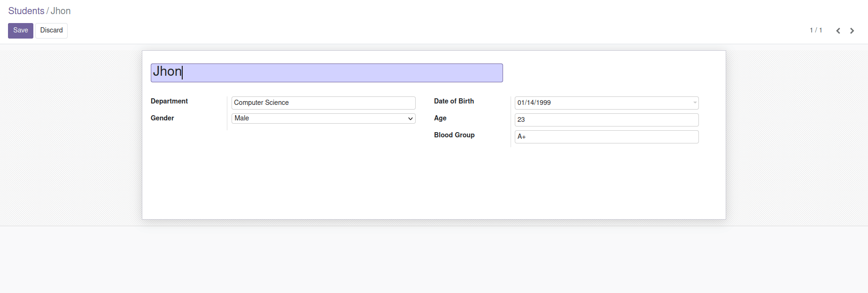Click the Age label
The image size is (868, 293).
(x=440, y=118)
